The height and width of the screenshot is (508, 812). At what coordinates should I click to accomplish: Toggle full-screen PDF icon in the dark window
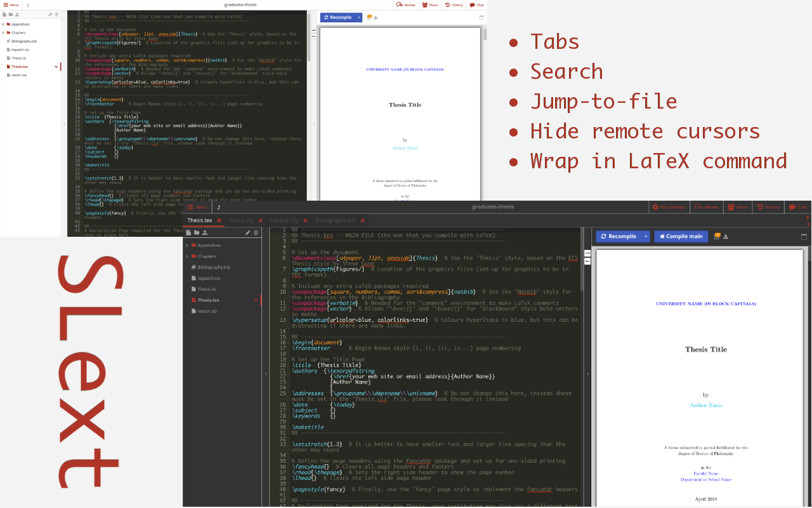click(804, 237)
